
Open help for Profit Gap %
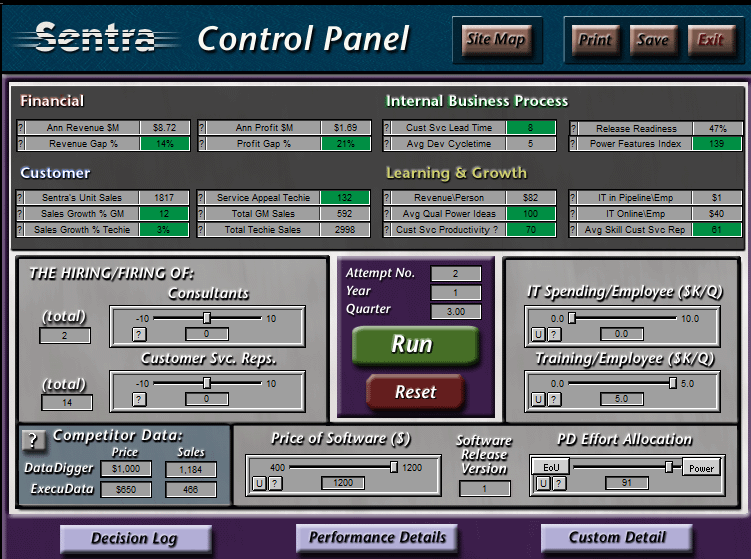202,144
